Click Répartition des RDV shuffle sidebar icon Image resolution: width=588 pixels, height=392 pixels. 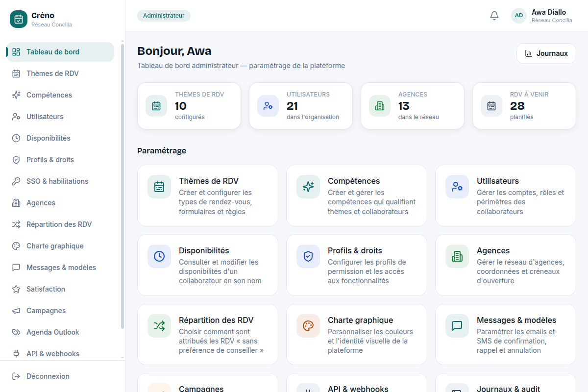click(x=16, y=224)
